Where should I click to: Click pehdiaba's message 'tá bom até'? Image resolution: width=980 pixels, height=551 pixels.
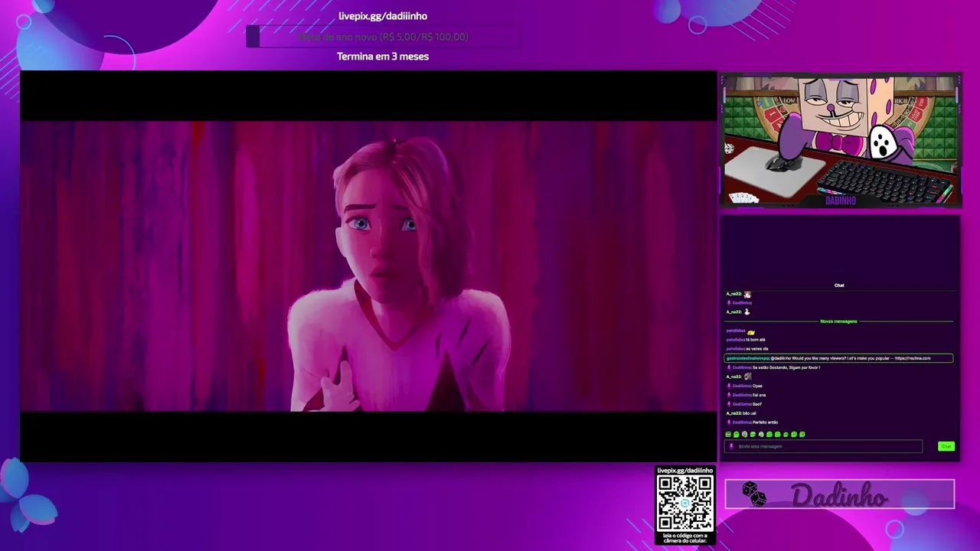tap(756, 340)
